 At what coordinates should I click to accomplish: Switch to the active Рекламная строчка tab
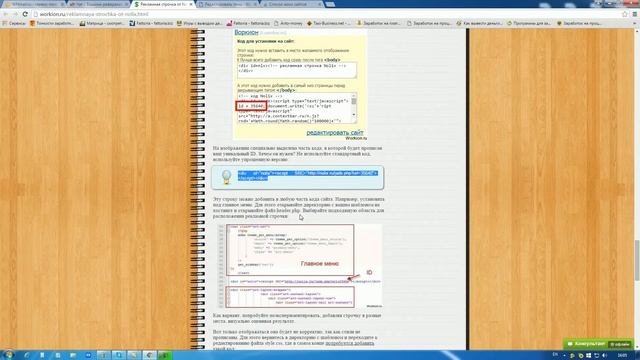click(x=163, y=4)
